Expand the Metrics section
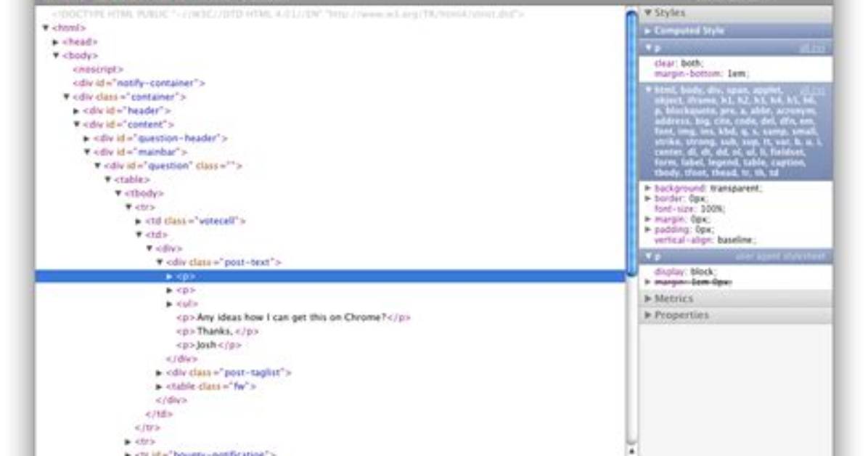 point(647,298)
